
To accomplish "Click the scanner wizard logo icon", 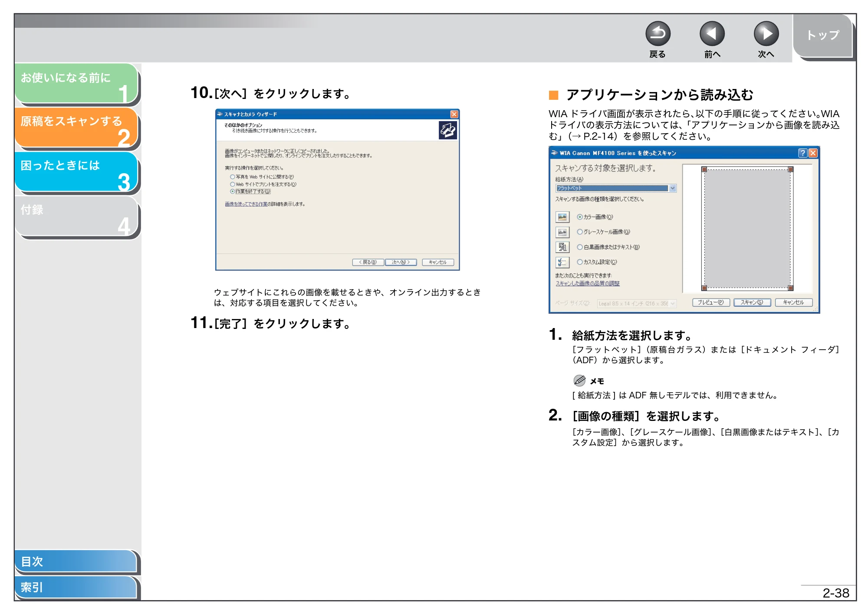I will pos(447,130).
